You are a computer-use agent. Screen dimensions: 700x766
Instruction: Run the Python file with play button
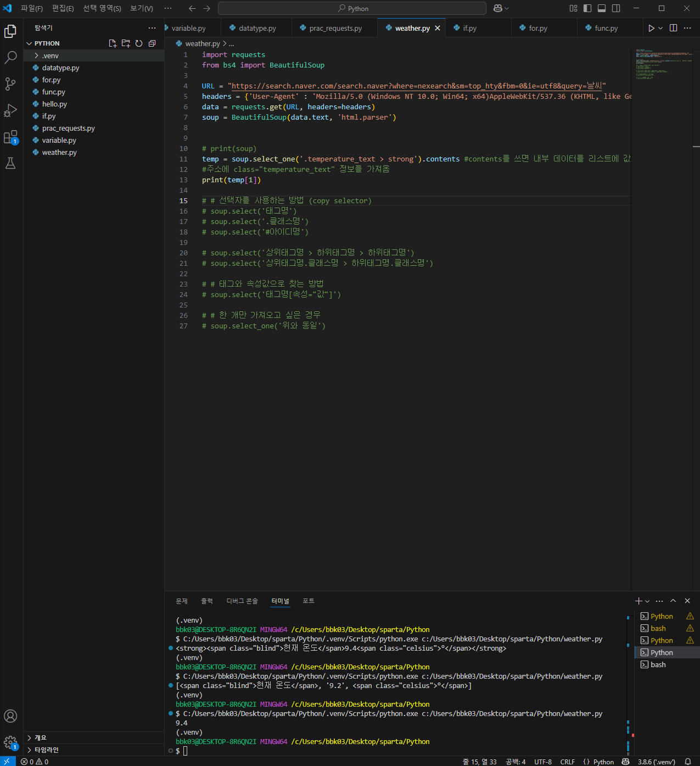click(651, 28)
